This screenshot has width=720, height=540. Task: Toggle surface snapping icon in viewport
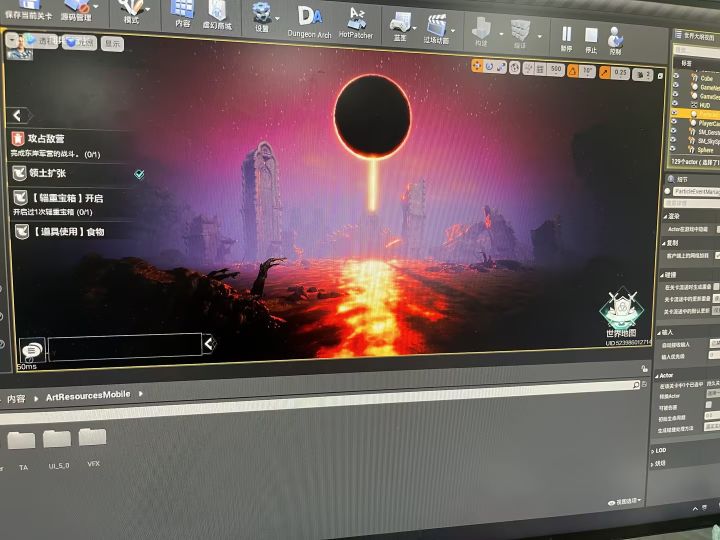[529, 68]
